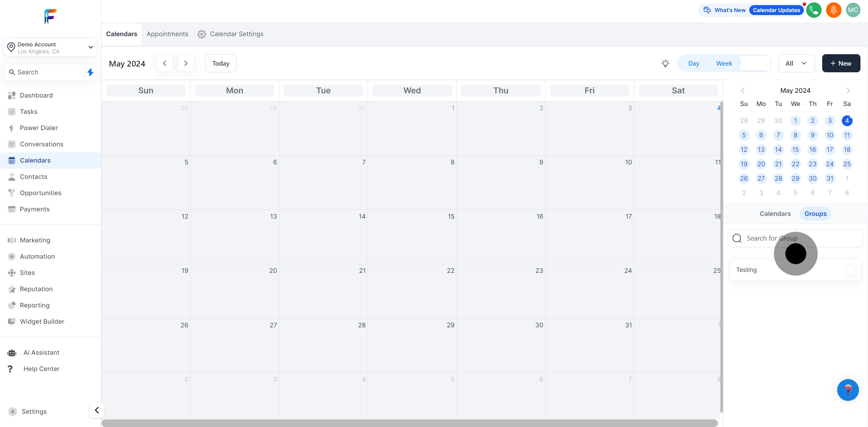Click the lightbulb tips icon
The width and height of the screenshot is (868, 427).
pyautogui.click(x=665, y=63)
